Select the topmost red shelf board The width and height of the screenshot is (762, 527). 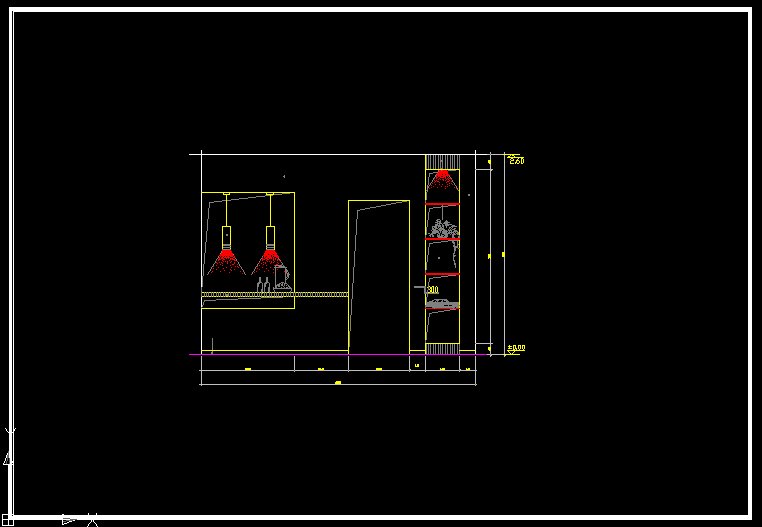click(441, 204)
